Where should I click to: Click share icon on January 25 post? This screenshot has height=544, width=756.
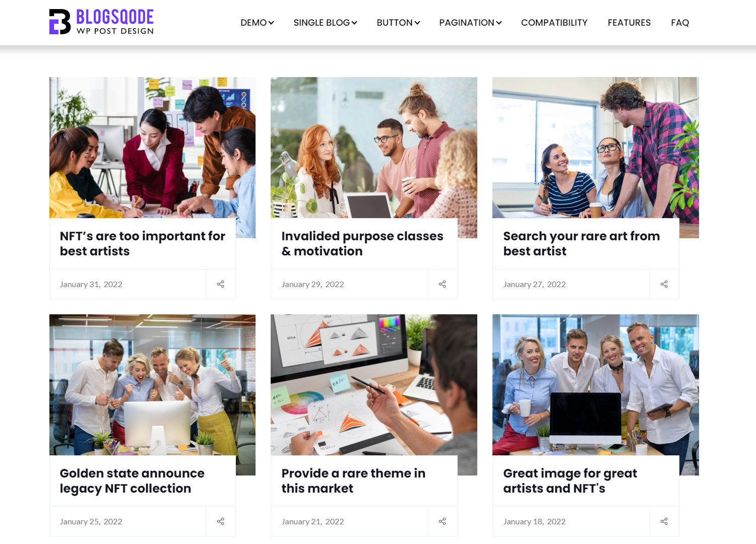click(x=221, y=521)
